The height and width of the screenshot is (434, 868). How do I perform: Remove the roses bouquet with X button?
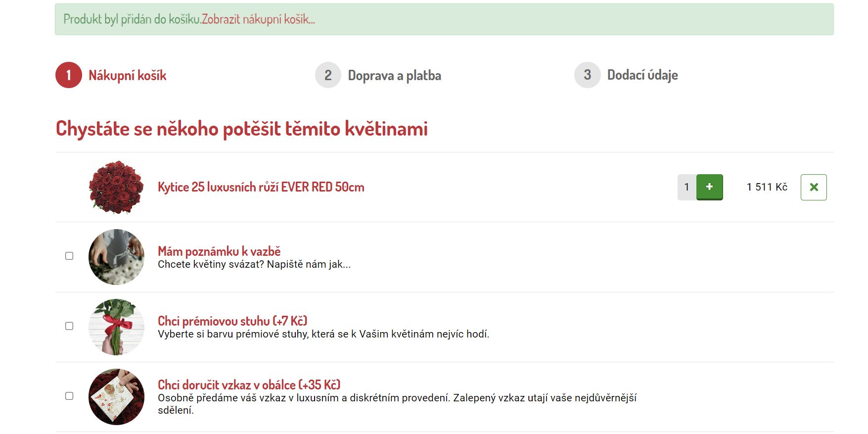[813, 187]
